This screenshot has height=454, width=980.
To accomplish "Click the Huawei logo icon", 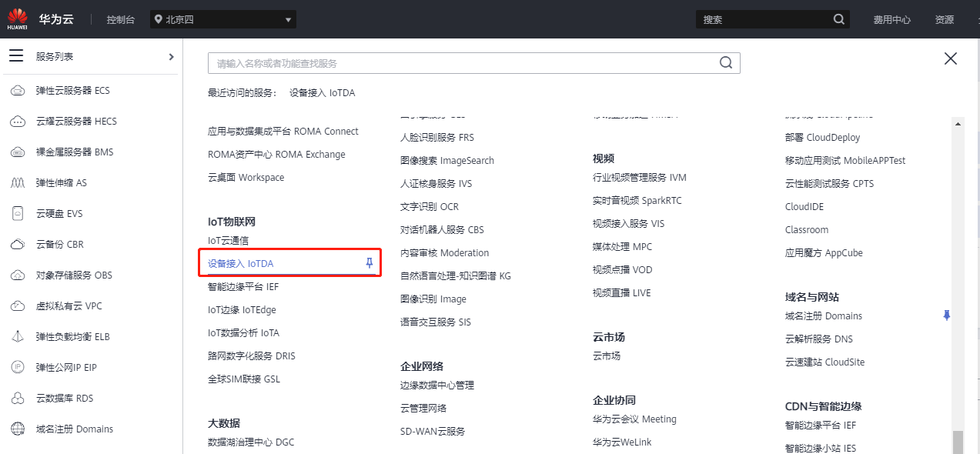I will [17, 18].
